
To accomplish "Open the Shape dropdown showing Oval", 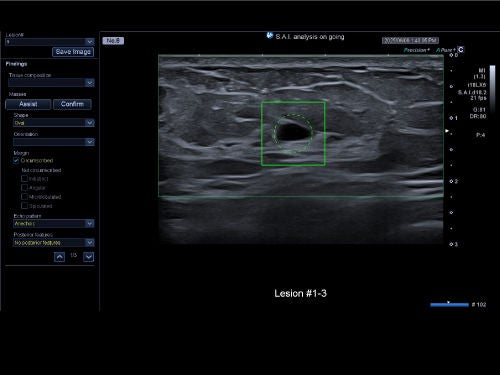I will pos(54,123).
